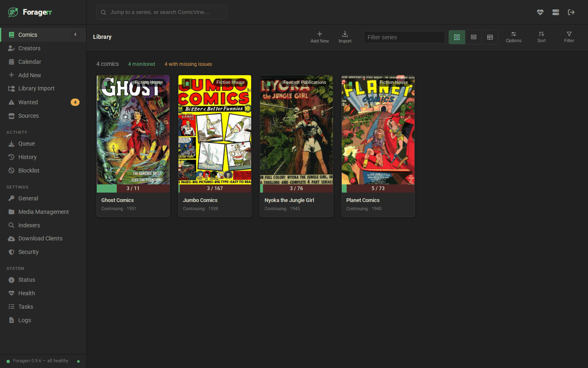
Task: Click the Wanted count badge
Action: (x=75, y=102)
